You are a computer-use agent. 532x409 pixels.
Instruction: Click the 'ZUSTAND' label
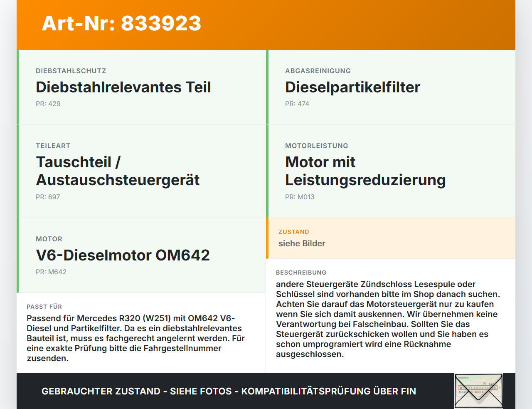click(x=294, y=232)
